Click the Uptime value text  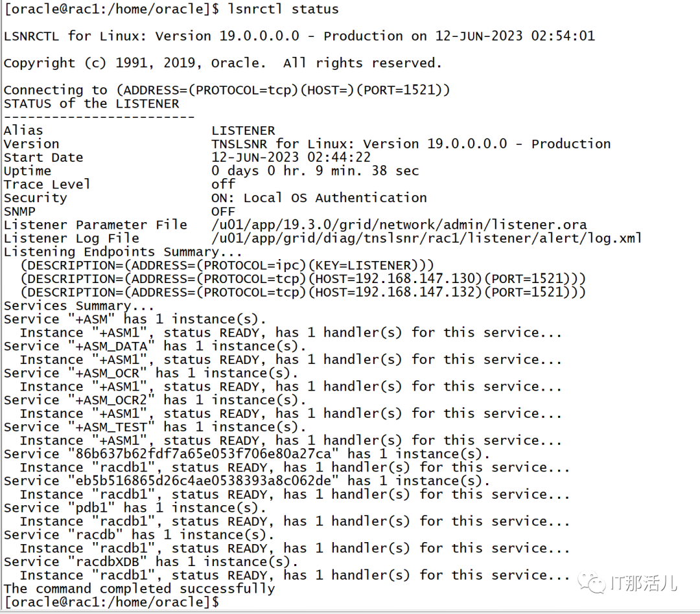point(315,171)
